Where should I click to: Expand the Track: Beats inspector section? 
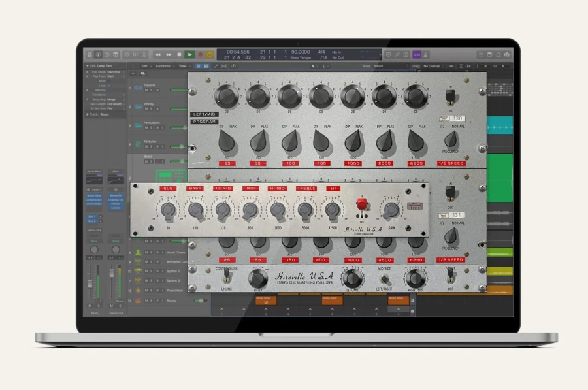coord(88,114)
